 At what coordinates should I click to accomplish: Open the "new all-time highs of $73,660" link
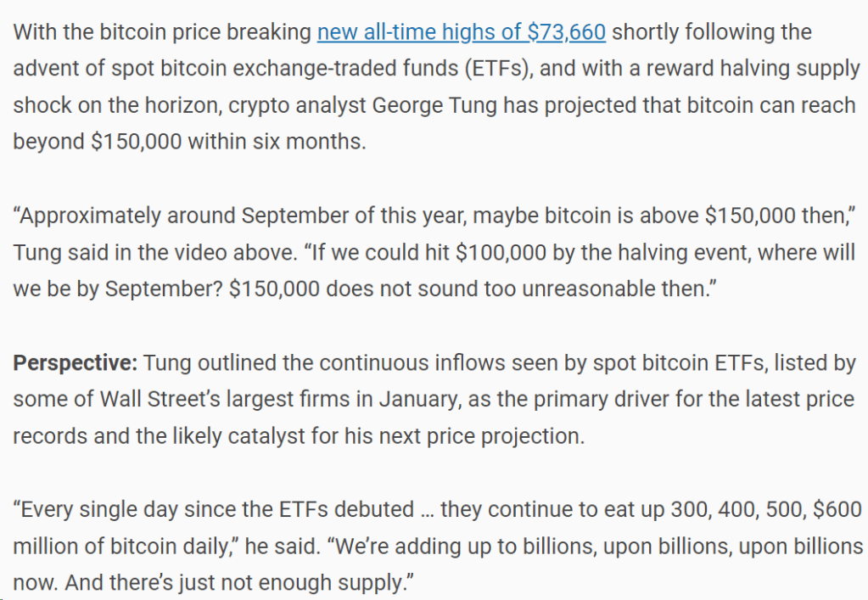(461, 33)
